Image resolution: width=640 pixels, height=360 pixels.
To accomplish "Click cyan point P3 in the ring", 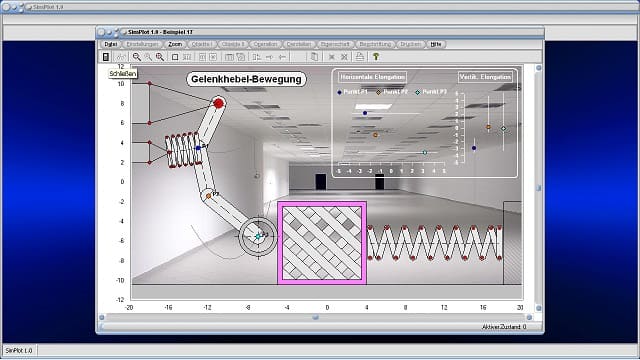I will coord(258,236).
